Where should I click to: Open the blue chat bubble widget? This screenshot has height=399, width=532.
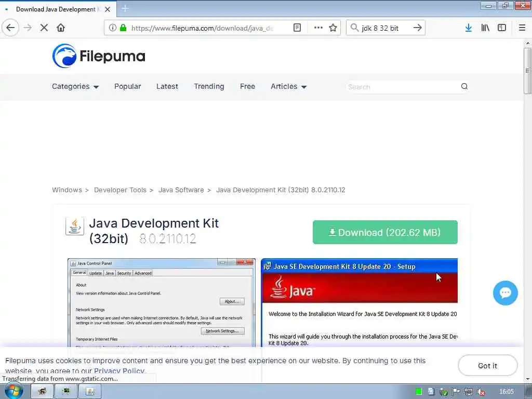(505, 293)
